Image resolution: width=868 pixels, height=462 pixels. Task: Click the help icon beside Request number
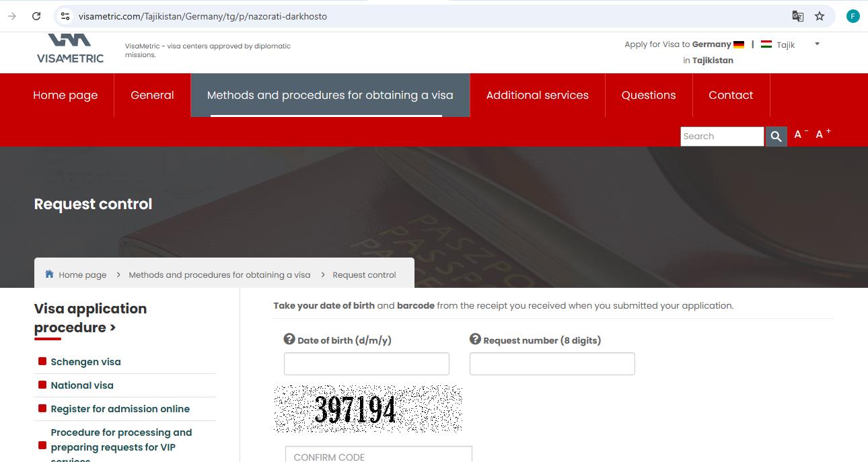pyautogui.click(x=476, y=340)
